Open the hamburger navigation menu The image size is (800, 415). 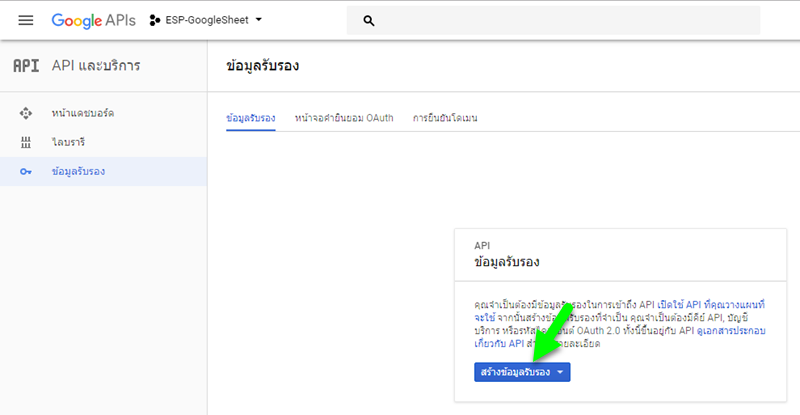point(26,20)
